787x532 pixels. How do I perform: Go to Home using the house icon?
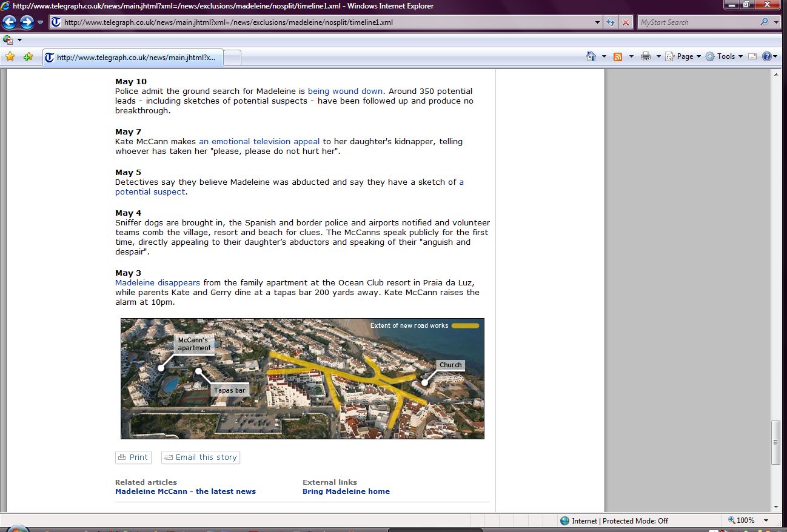[x=591, y=56]
